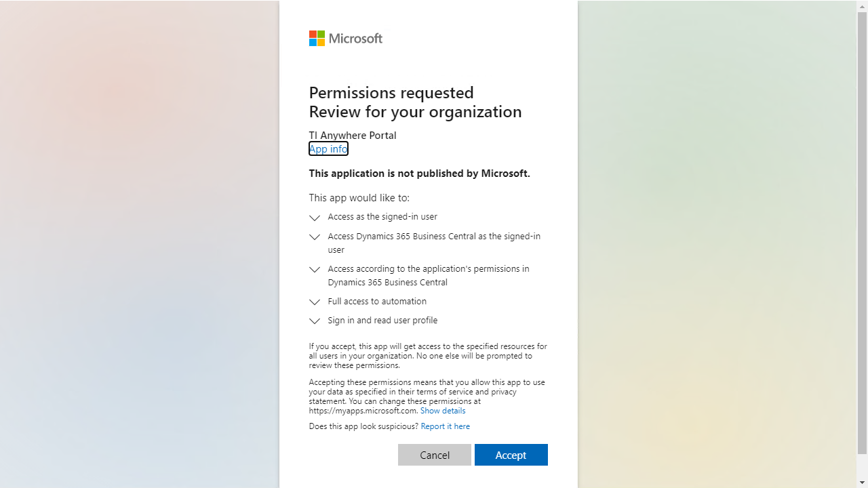Open the App info link
This screenshot has height=488, width=868.
(x=328, y=149)
